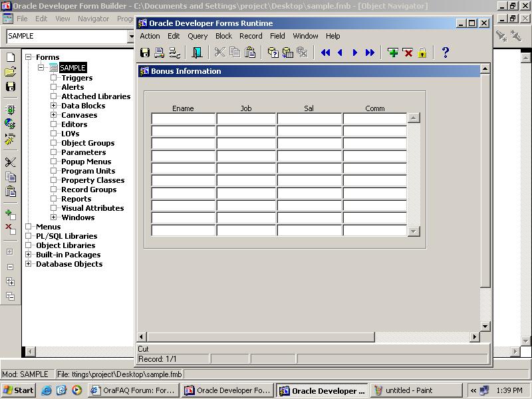532x399 pixels.
Task: Click the Save icon in Forms Runtime toolbar
Action: tap(145, 53)
